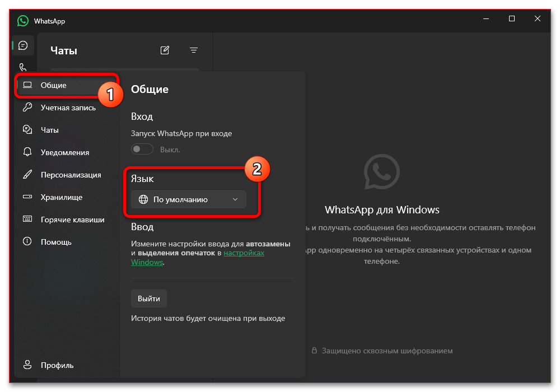
Task: Click the Выкл. toggle state label
Action: [170, 150]
